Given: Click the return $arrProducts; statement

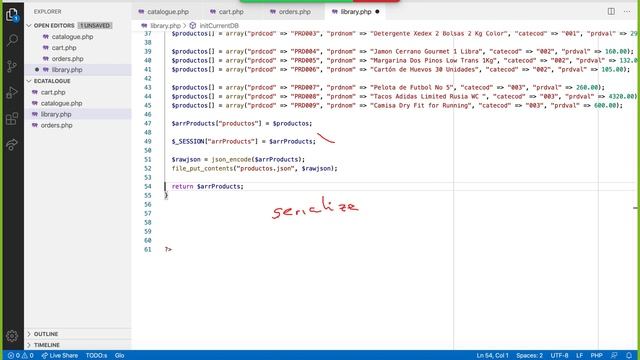Looking at the screenshot, I should 207,187.
